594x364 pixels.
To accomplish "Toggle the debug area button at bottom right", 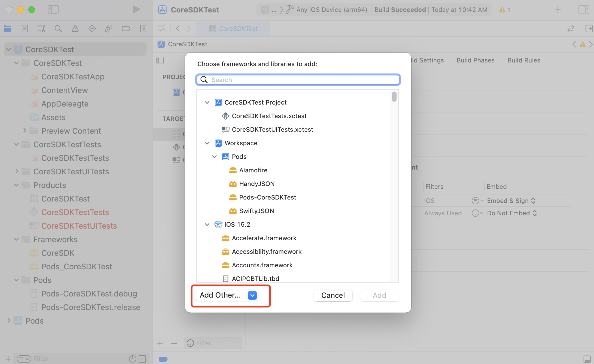I will pyautogui.click(x=587, y=359).
